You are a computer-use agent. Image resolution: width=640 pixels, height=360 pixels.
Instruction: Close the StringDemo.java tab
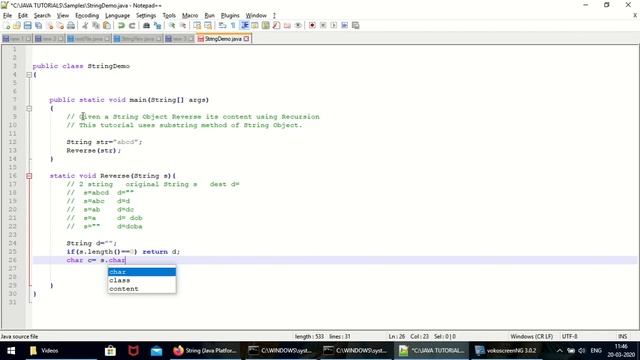pos(246,39)
